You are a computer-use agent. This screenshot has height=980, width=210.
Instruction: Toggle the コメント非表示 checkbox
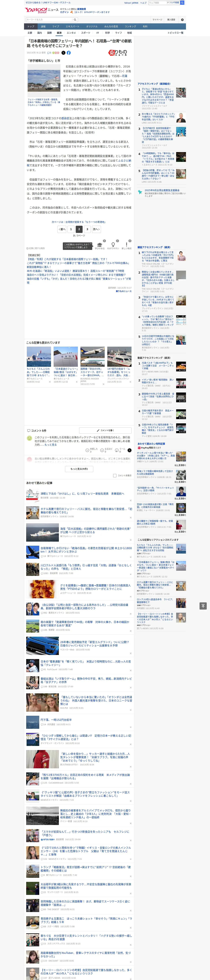pyautogui.click(x=115, y=475)
